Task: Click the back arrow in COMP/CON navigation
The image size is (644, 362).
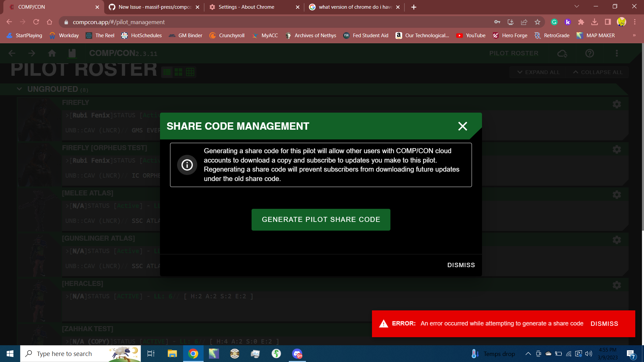Action: 12,53
